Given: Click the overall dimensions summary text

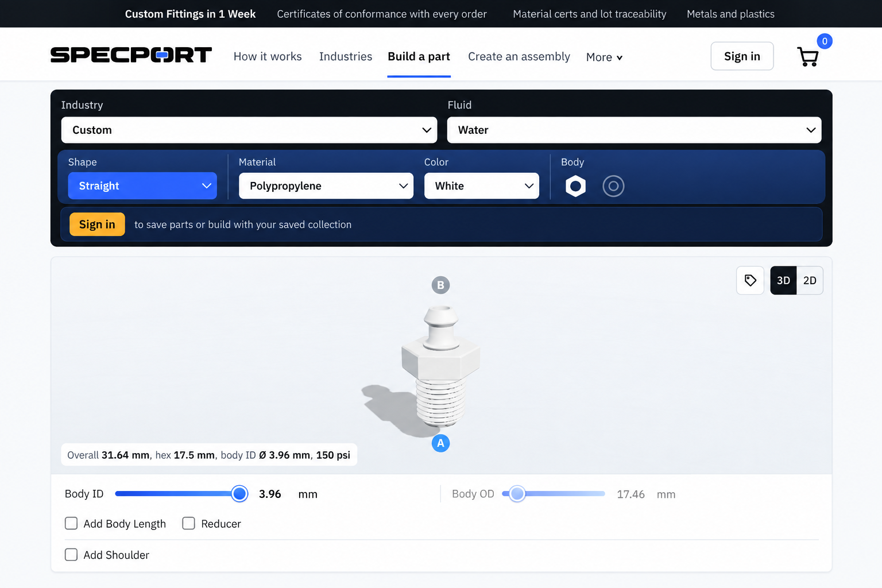Looking at the screenshot, I should coord(209,455).
